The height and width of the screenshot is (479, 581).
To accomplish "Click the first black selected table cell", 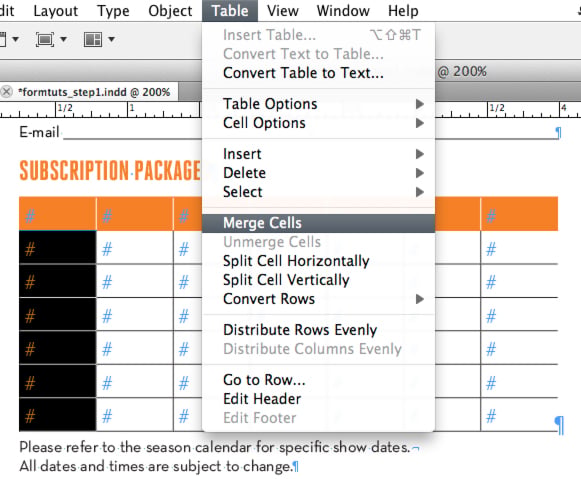I will [x=57, y=247].
